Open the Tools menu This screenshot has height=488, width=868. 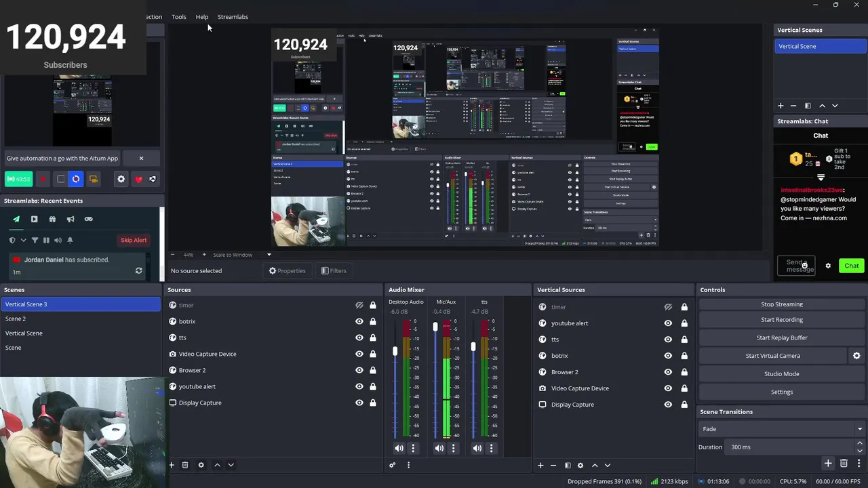[x=179, y=17]
